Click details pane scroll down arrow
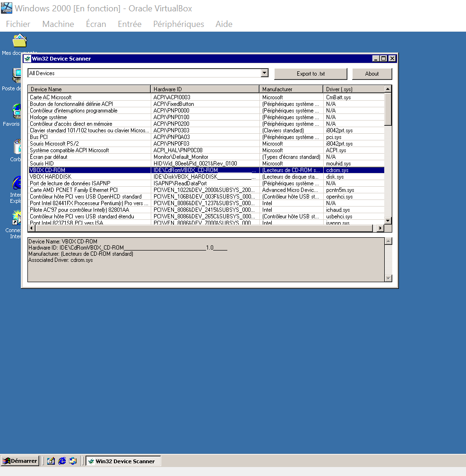The image size is (466, 476). pyautogui.click(x=388, y=278)
